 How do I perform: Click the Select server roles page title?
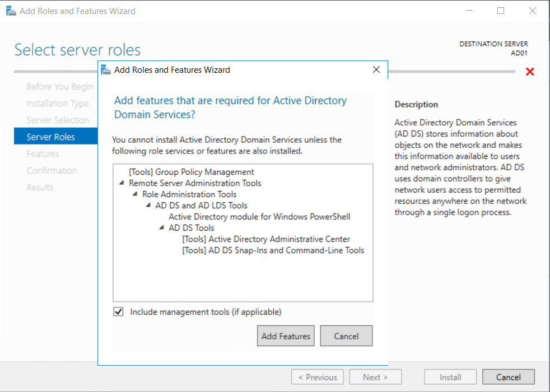coord(77,50)
